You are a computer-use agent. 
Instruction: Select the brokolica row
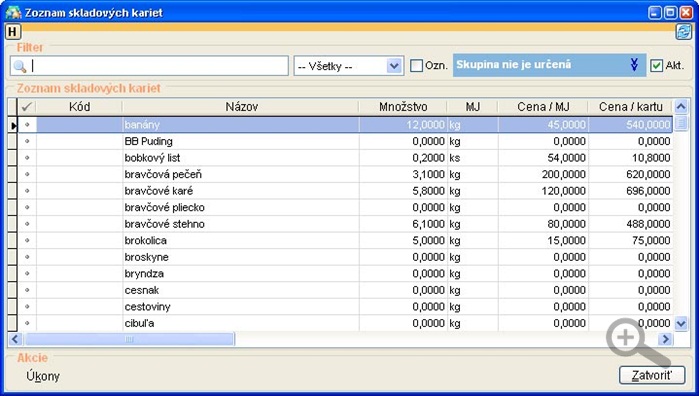point(345,240)
